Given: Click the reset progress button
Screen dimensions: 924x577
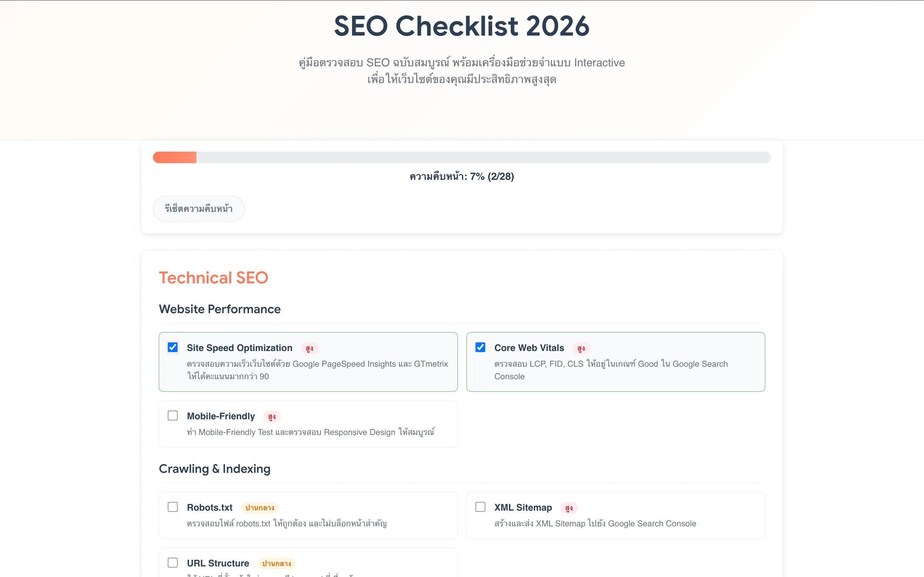Looking at the screenshot, I should point(199,209).
